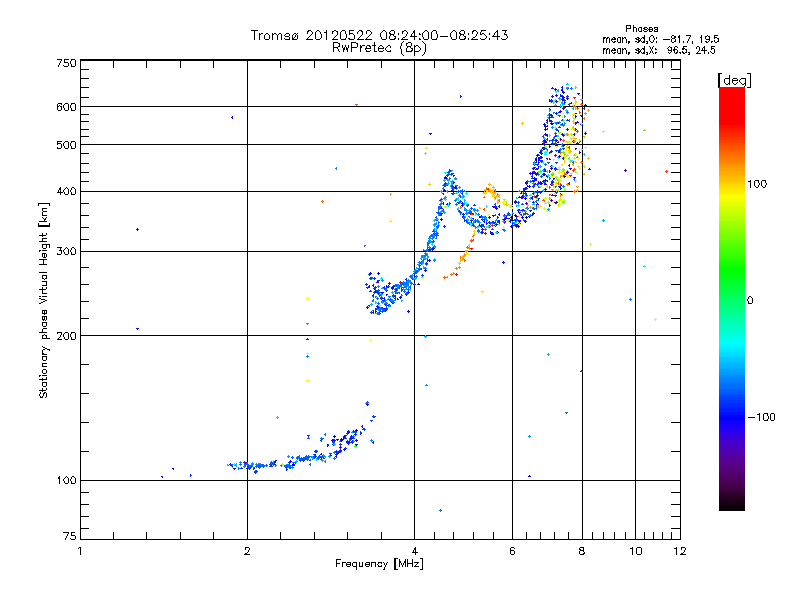The image size is (800, 600).
Task: Click the y-axis '75' tick label
Action: [70, 536]
